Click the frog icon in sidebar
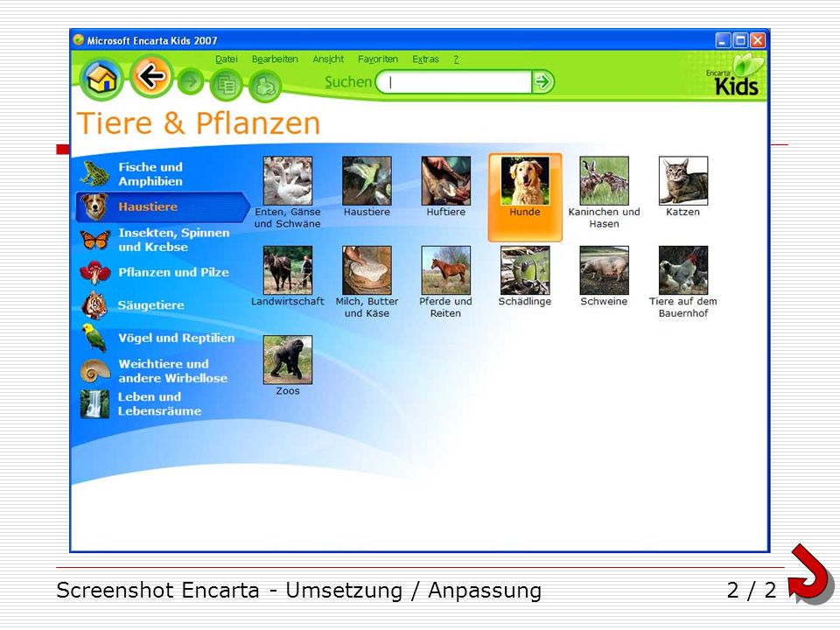The height and width of the screenshot is (630, 840). tap(94, 173)
